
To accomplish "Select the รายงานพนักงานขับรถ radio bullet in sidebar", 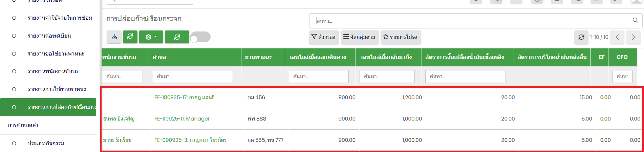I will 14,71.
